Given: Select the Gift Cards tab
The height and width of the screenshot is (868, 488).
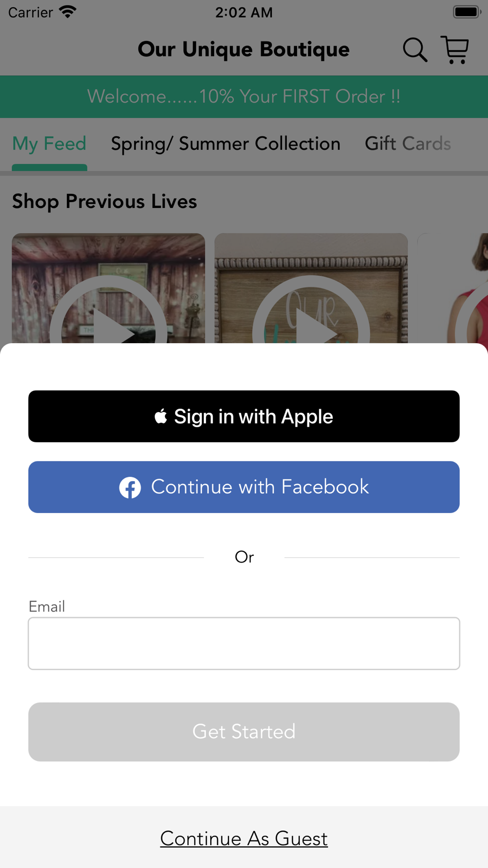Looking at the screenshot, I should (x=408, y=144).
